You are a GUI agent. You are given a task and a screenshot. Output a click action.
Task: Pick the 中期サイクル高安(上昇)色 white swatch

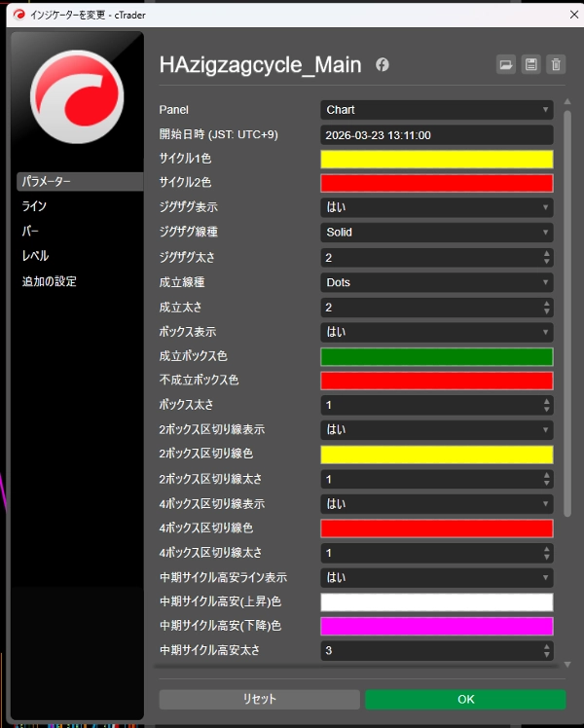[437, 601]
